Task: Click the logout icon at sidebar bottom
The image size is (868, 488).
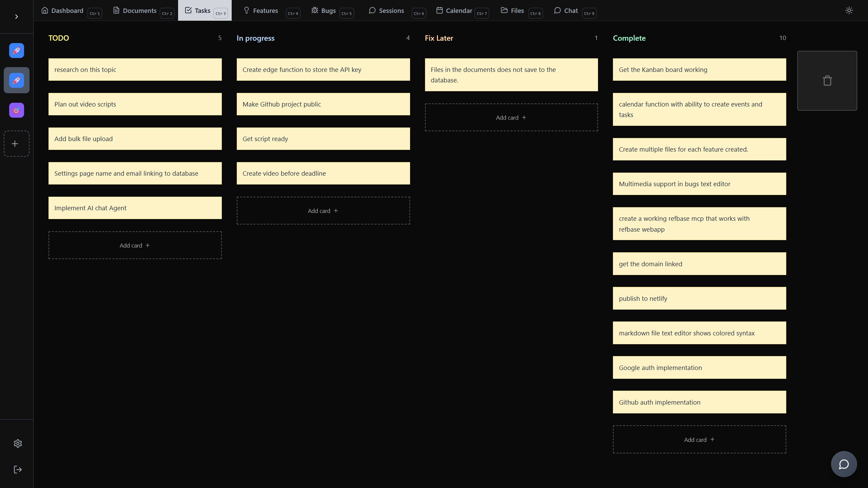Action: 18,470
